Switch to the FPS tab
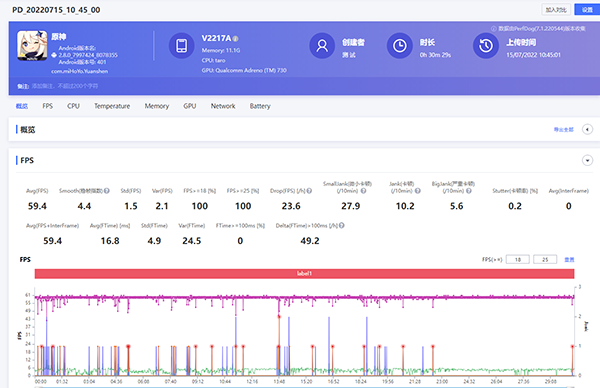 [x=47, y=106]
